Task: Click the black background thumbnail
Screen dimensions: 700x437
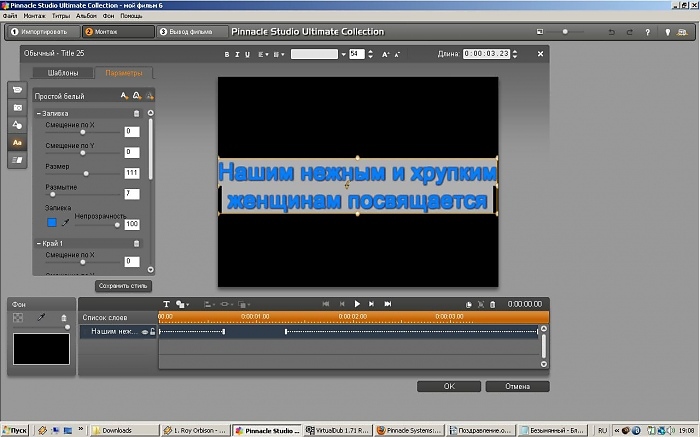Action: 42,349
